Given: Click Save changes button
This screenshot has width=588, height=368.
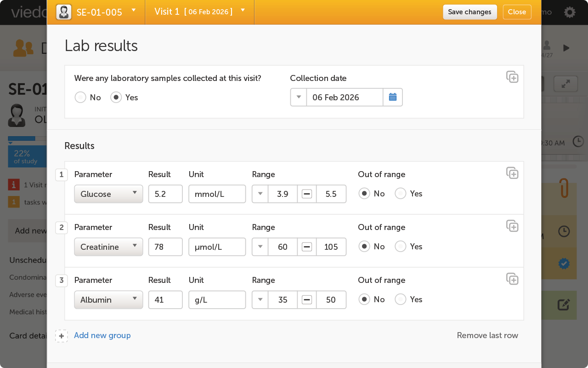Looking at the screenshot, I should pos(469,12).
